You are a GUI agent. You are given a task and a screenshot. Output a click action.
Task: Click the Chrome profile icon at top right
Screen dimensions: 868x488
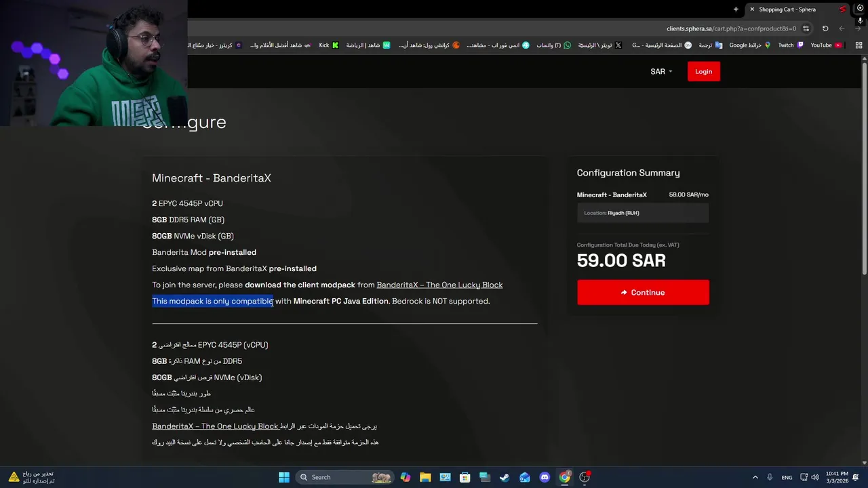[860, 9]
